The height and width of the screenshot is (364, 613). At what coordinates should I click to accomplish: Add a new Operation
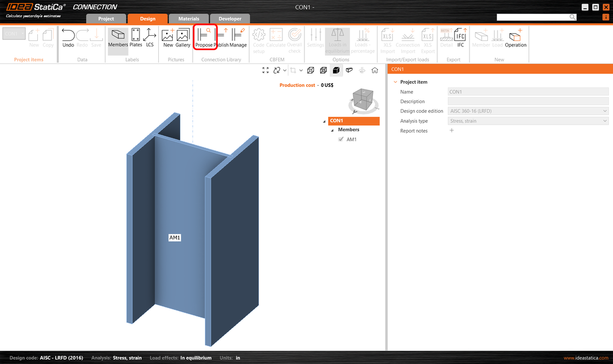515,37
